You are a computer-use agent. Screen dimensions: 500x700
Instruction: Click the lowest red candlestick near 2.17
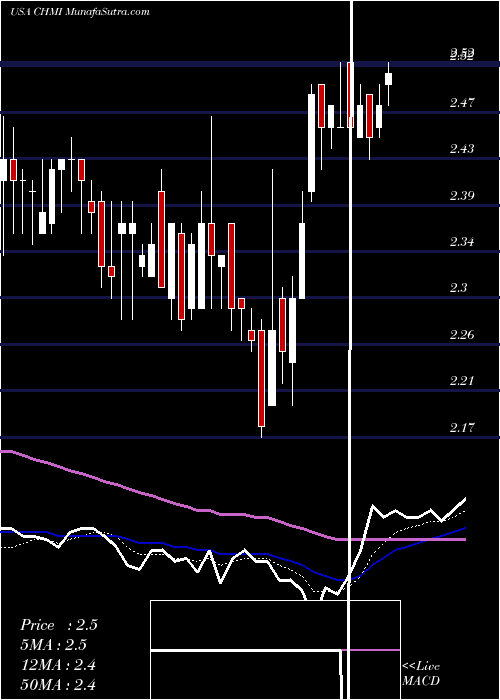261,378
